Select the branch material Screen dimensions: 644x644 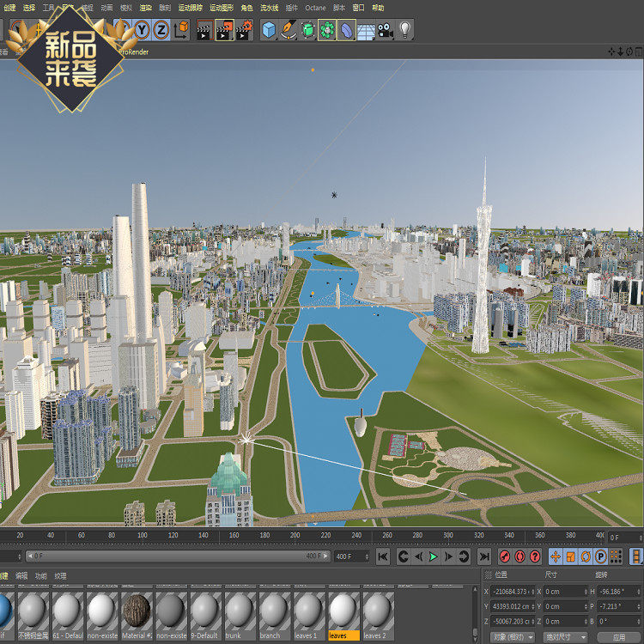275,616
